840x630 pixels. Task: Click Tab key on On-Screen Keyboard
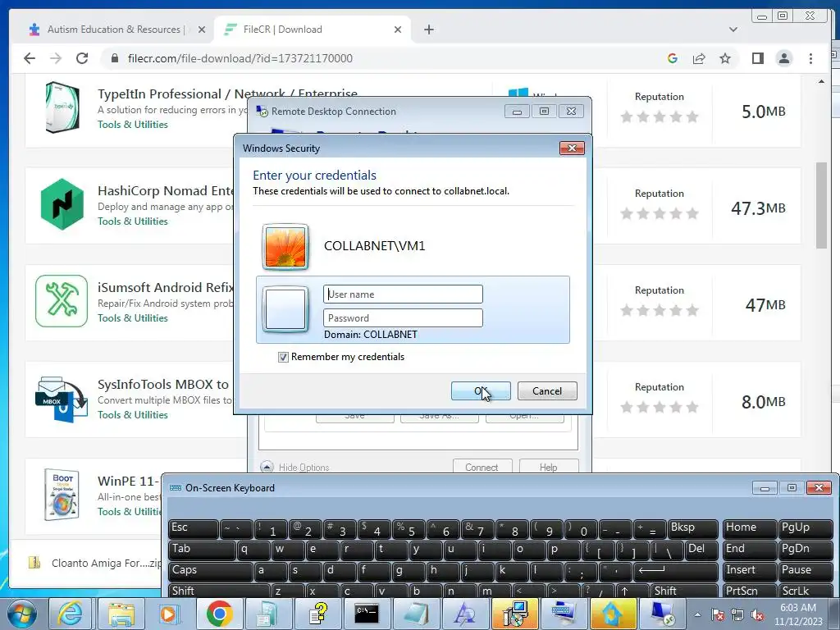click(202, 550)
